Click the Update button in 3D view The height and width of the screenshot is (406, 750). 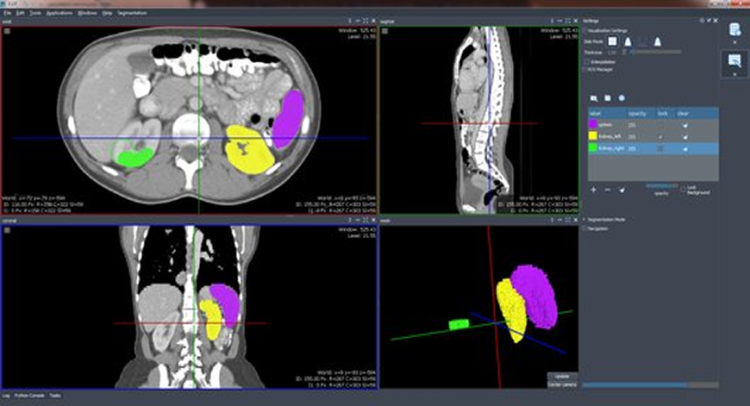[x=560, y=374]
